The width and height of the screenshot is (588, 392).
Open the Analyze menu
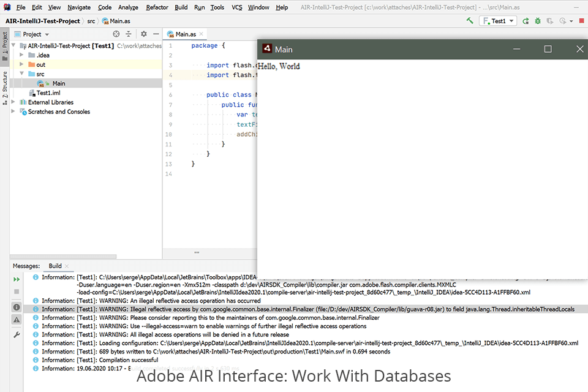(x=128, y=7)
